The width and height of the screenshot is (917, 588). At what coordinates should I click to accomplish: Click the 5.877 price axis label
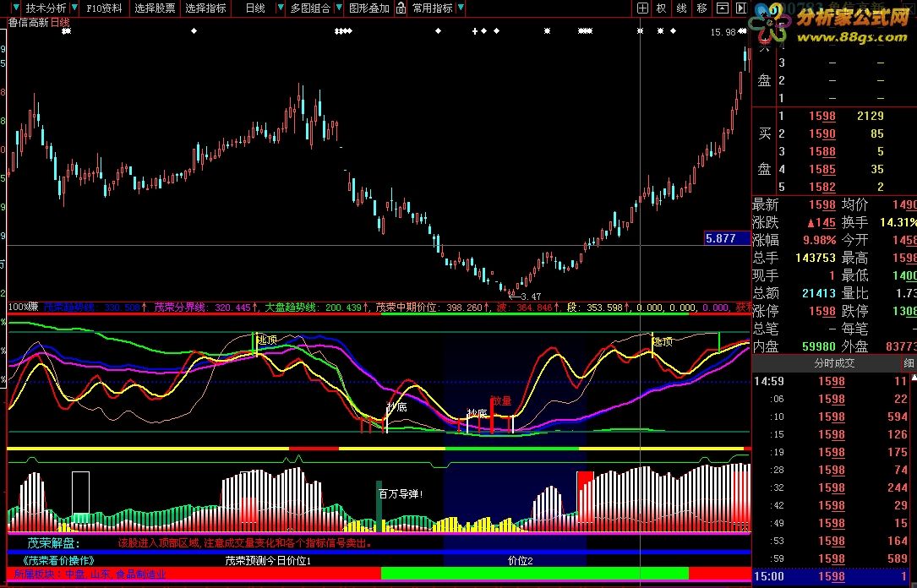(727, 238)
